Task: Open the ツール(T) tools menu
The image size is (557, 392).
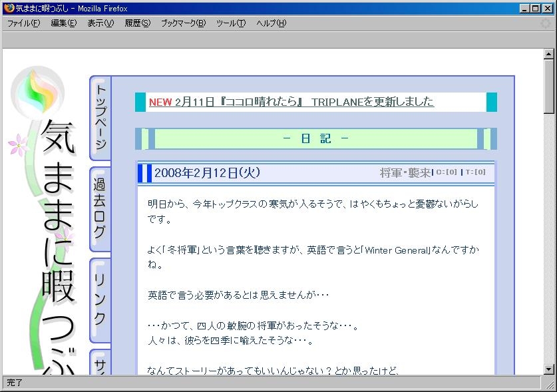Action: (x=231, y=23)
